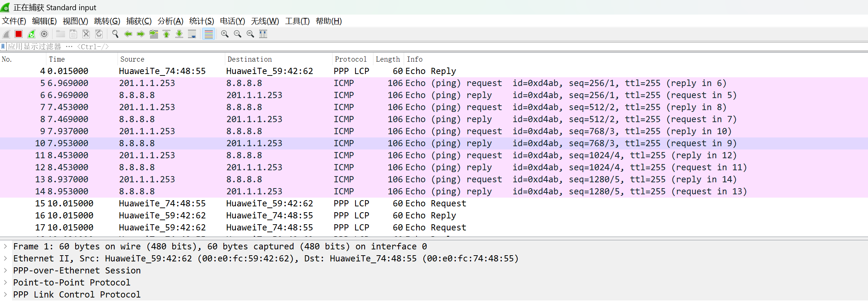868x307 pixels.
Task: Click the display filter input field
Action: (x=365, y=46)
